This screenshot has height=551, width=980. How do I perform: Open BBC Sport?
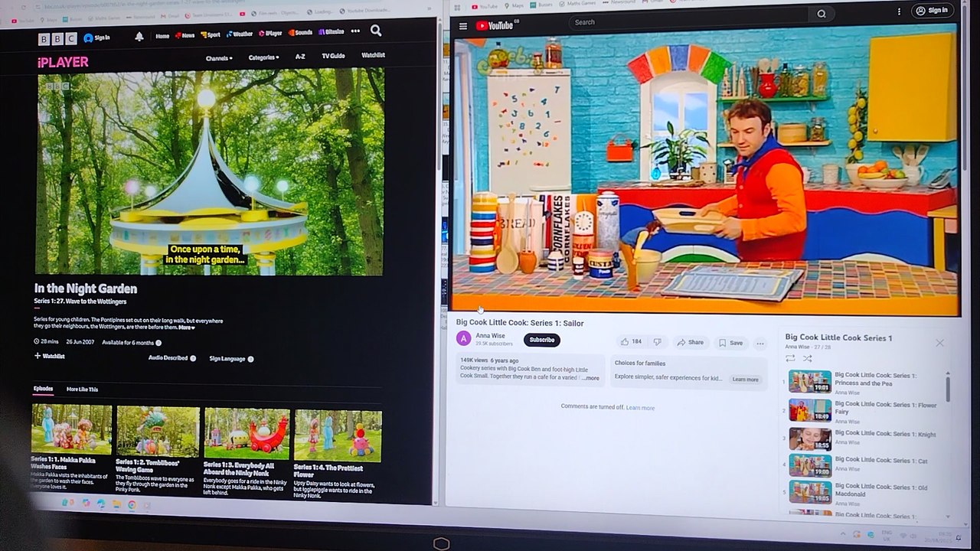211,34
